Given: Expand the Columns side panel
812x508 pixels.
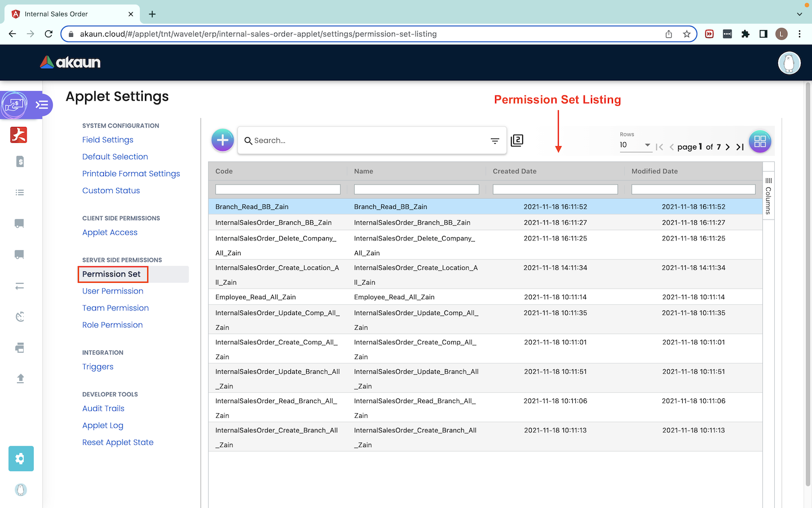Looking at the screenshot, I should (768, 196).
